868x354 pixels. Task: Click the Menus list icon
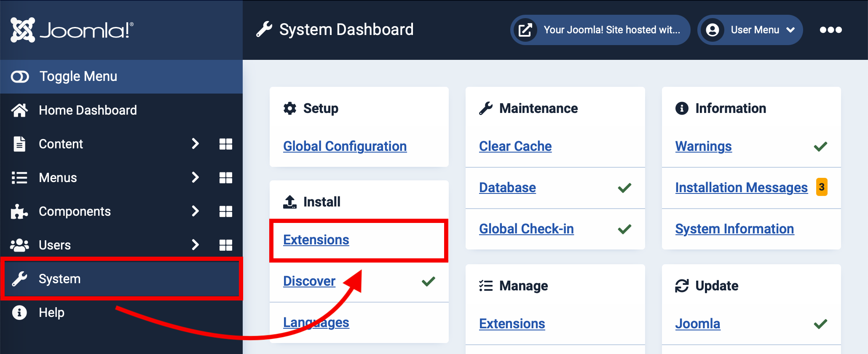coord(19,178)
